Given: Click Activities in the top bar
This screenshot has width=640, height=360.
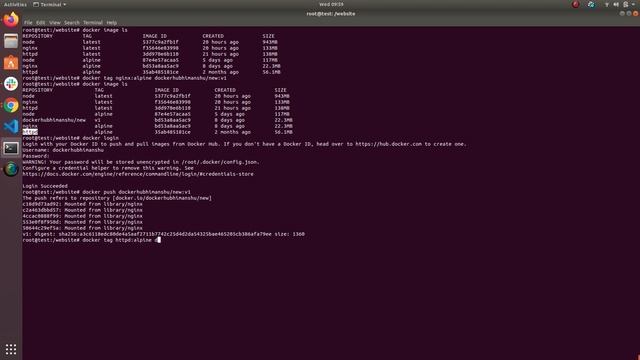Looking at the screenshot, I should [x=15, y=4].
